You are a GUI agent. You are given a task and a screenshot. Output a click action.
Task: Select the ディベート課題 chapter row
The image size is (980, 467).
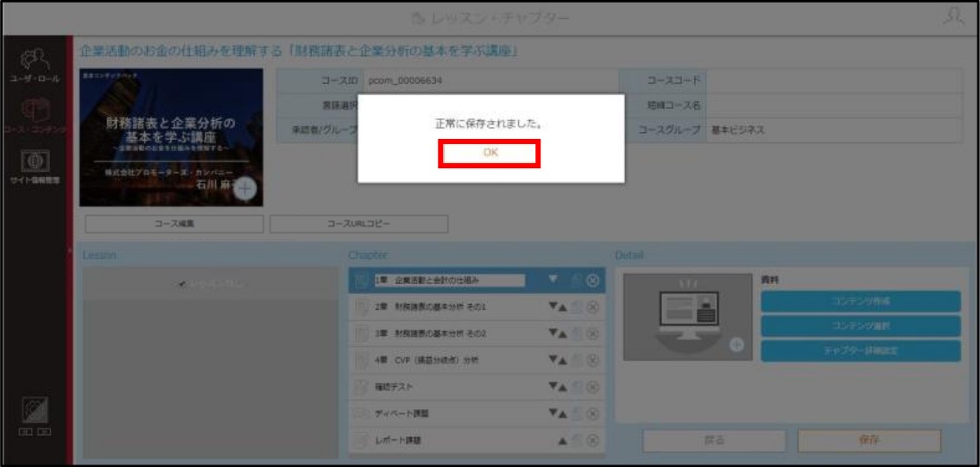[477, 413]
